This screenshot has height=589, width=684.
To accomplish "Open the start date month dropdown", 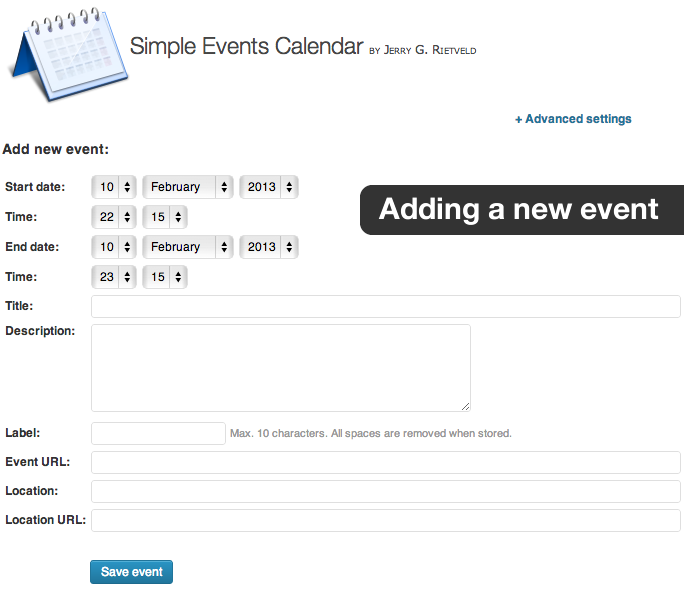I will point(188,187).
